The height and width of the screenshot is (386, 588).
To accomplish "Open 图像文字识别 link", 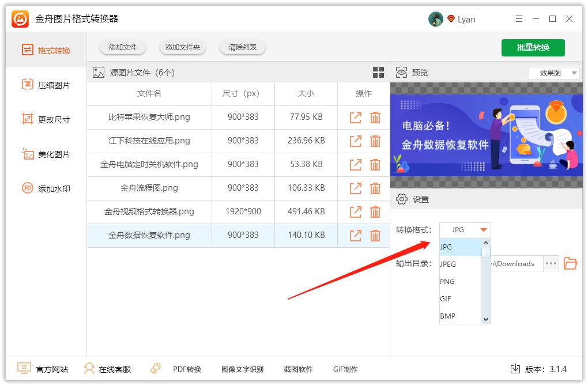I will coord(242,369).
